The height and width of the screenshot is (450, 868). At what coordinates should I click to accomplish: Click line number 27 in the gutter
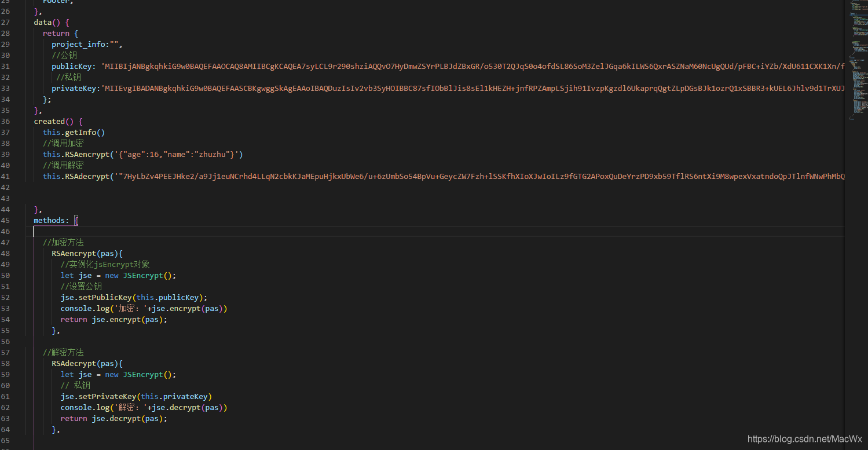coord(6,22)
